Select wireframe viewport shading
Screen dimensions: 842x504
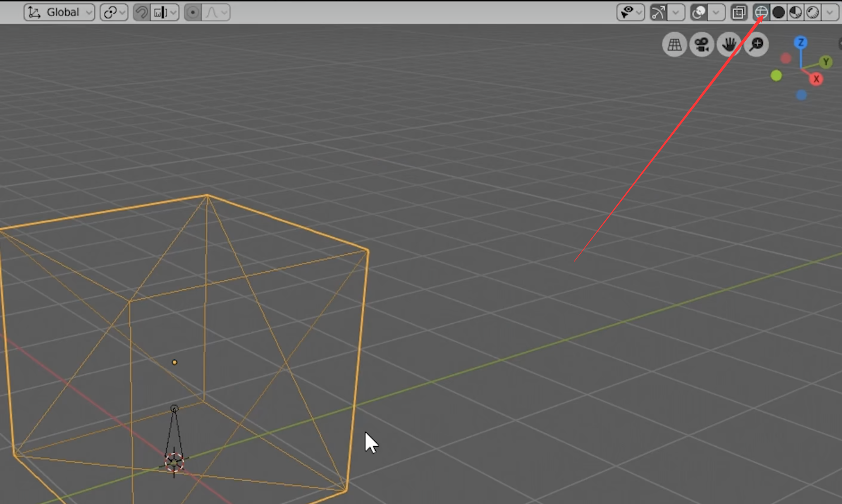[761, 12]
